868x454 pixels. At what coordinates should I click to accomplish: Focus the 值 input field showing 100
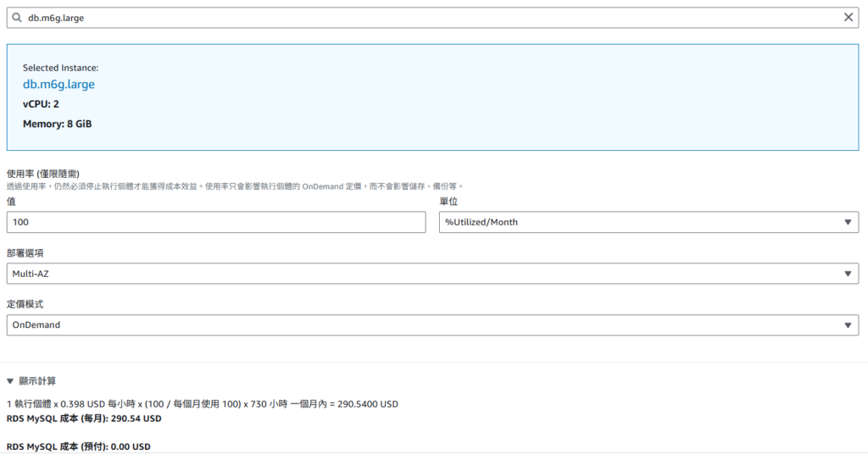click(x=215, y=222)
